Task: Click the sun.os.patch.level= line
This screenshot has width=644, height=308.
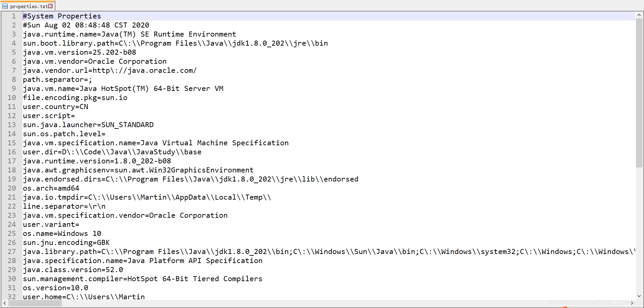Action: [64, 134]
